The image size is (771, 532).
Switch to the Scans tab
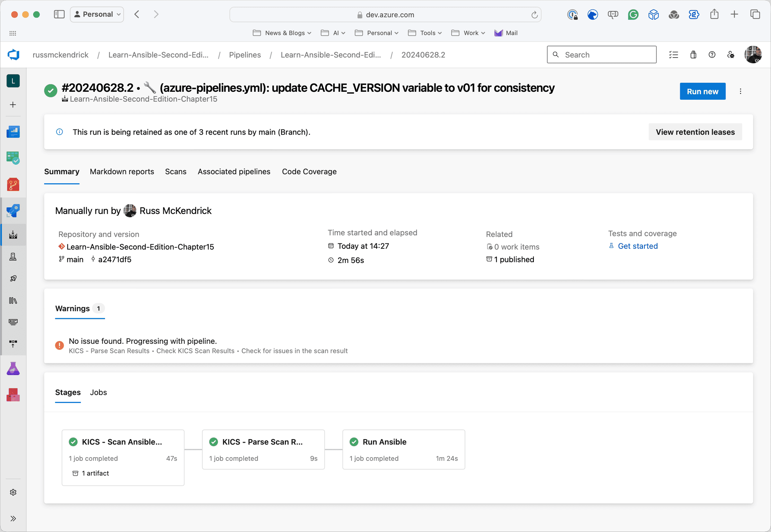(175, 172)
